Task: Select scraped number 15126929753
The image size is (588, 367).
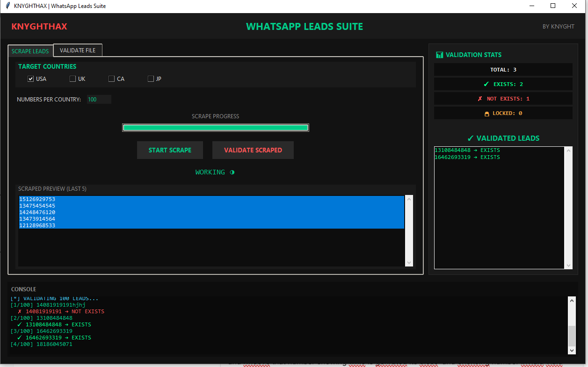Action: coord(211,199)
